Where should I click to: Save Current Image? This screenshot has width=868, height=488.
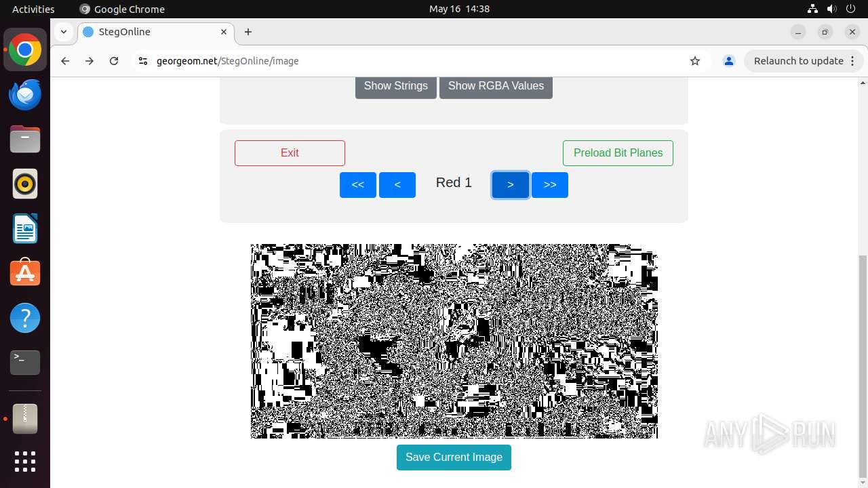pyautogui.click(x=454, y=457)
